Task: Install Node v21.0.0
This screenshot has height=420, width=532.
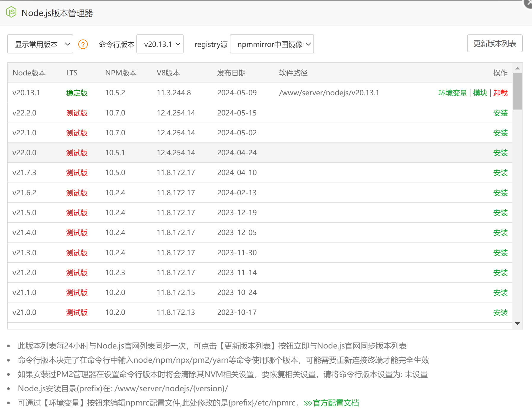Action: [501, 313]
